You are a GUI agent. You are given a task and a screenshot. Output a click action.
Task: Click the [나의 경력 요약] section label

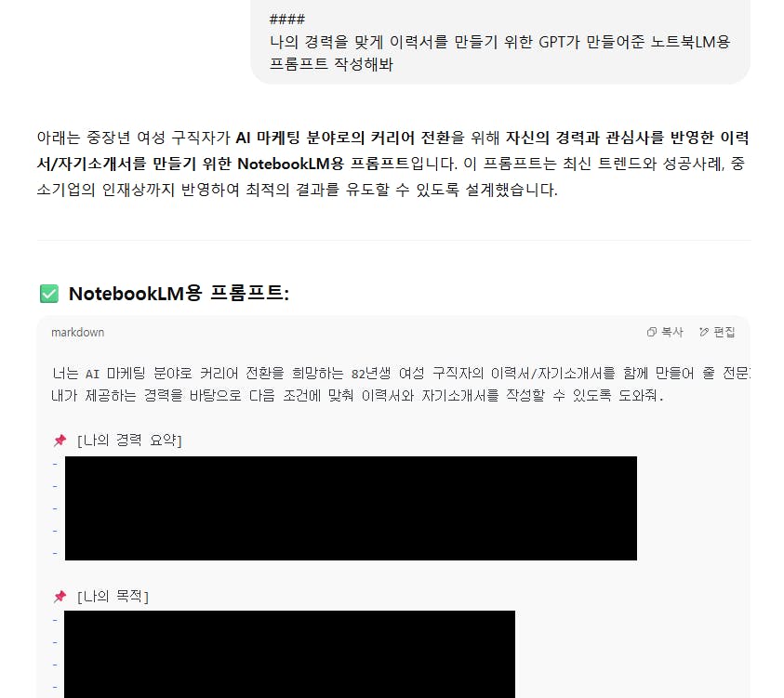tap(129, 441)
